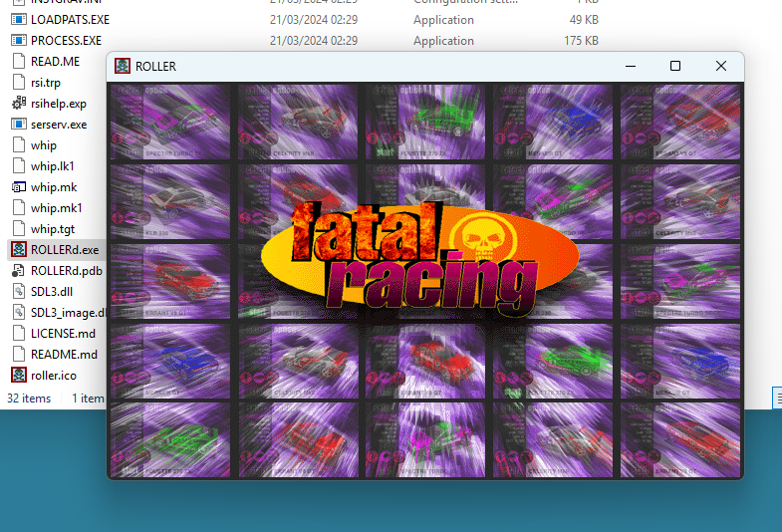
Task: Click the skull emblem in the game logo
Action: click(x=483, y=237)
